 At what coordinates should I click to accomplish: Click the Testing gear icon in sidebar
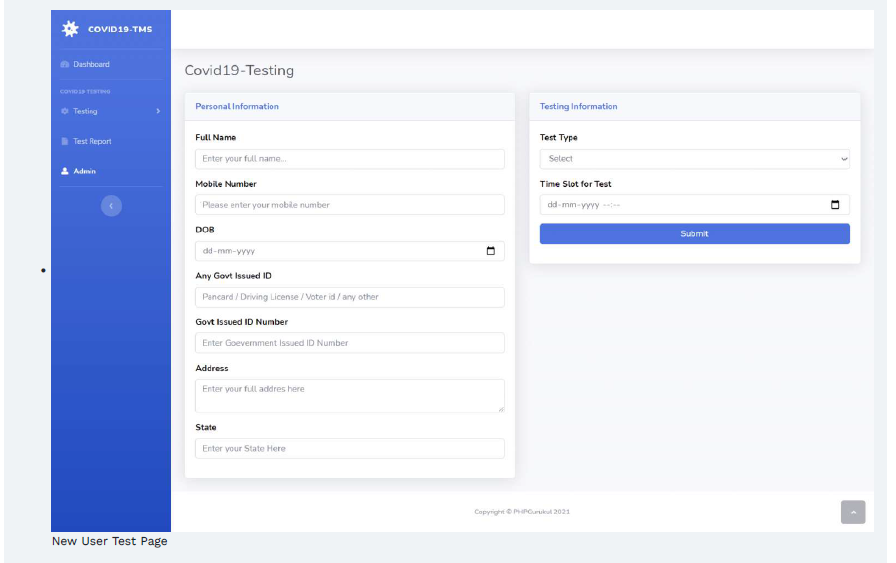point(65,111)
